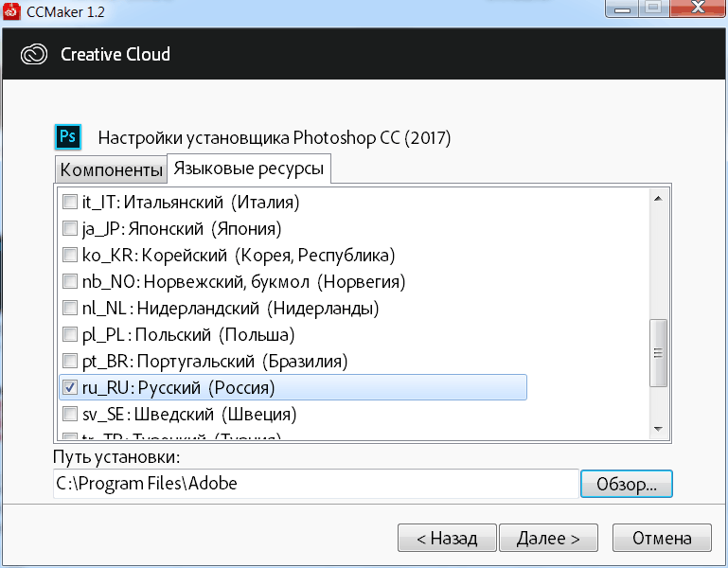Switch to the Компоненты tab
This screenshot has height=568, width=728.
click(111, 169)
